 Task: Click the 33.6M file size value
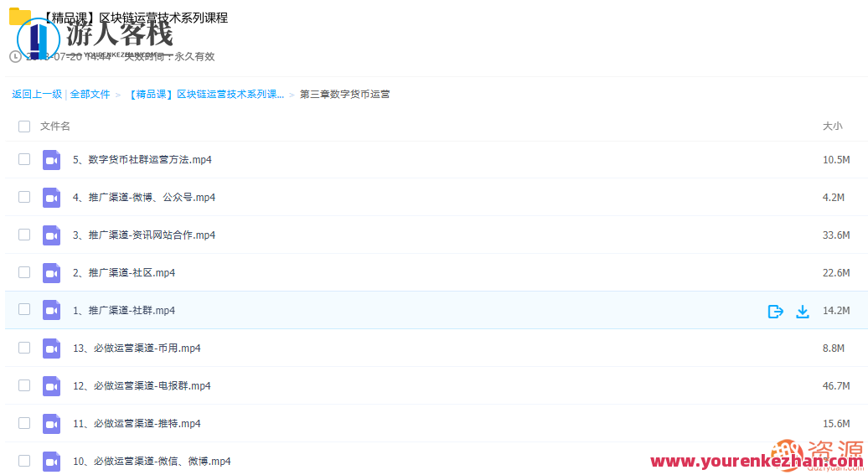[x=836, y=235]
